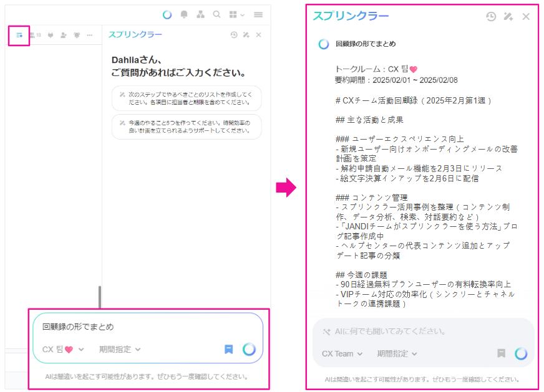The height and width of the screenshot is (392, 544).
Task: Close the right Sprinkler panel
Action: [x=526, y=16]
